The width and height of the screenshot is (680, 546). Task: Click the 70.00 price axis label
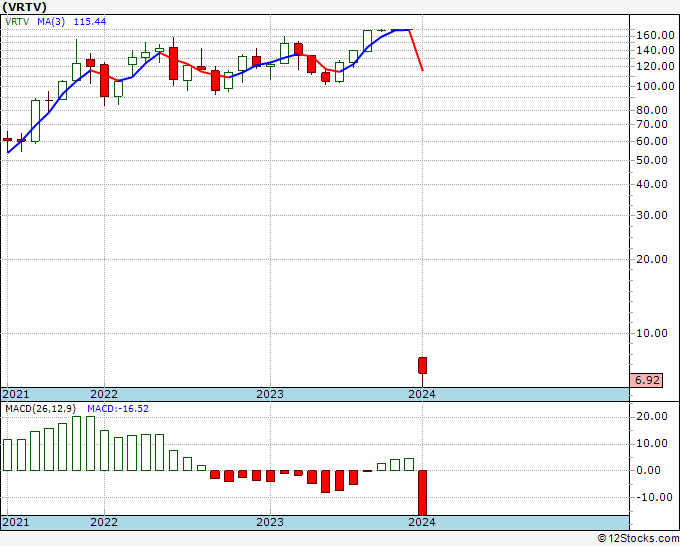[x=652, y=124]
